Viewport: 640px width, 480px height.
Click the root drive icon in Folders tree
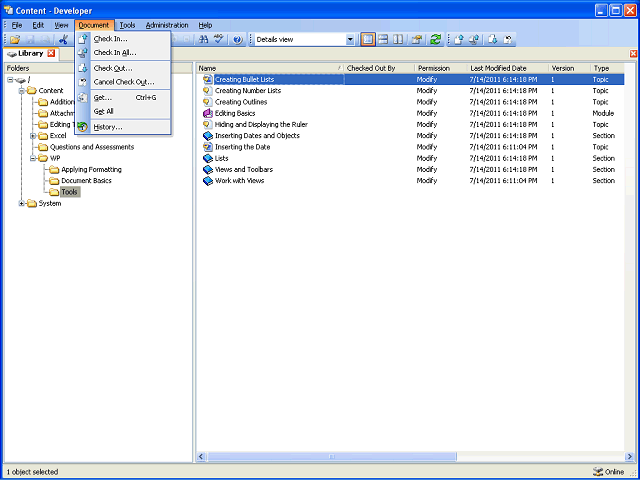[21, 80]
